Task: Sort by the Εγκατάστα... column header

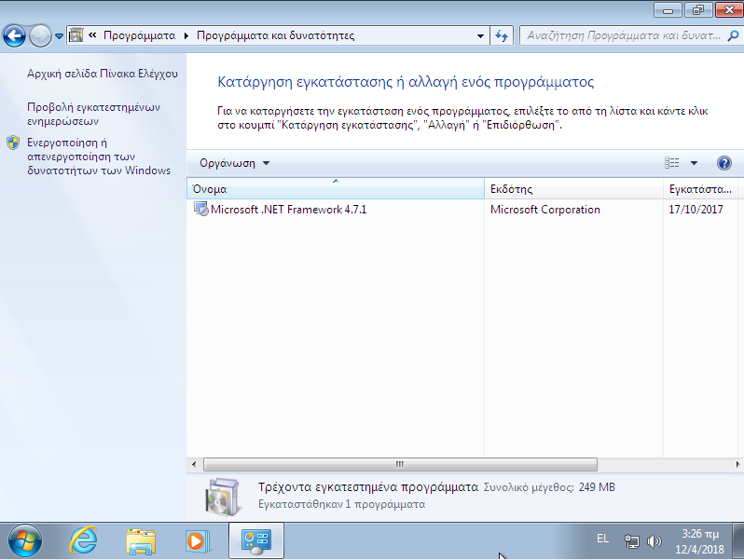Action: [701, 189]
